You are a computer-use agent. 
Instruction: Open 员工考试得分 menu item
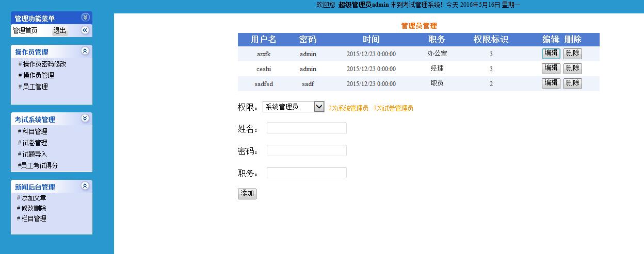point(39,165)
